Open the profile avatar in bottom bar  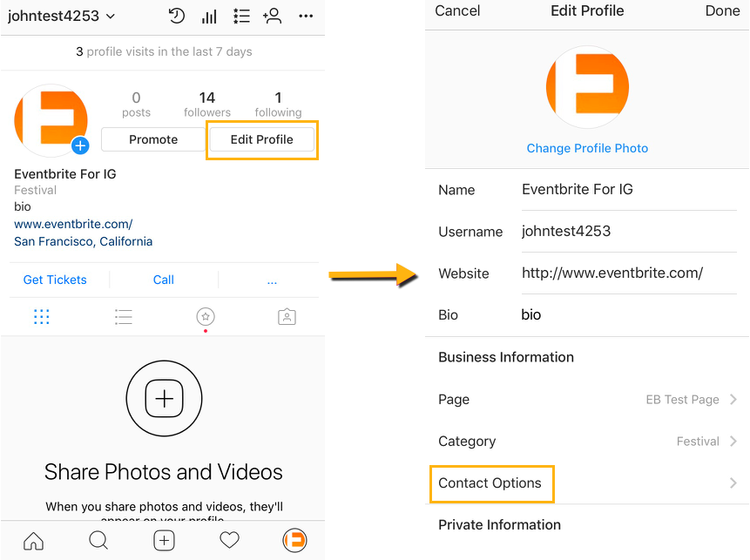(294, 540)
